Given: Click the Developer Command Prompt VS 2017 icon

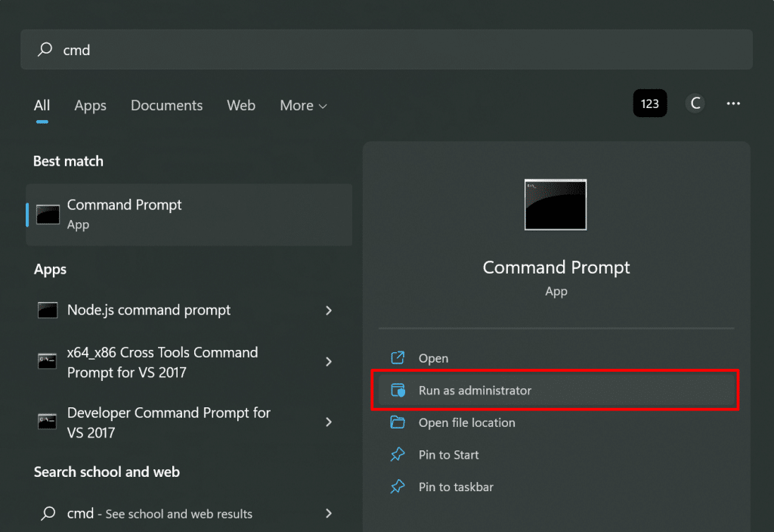Looking at the screenshot, I should pos(48,422).
